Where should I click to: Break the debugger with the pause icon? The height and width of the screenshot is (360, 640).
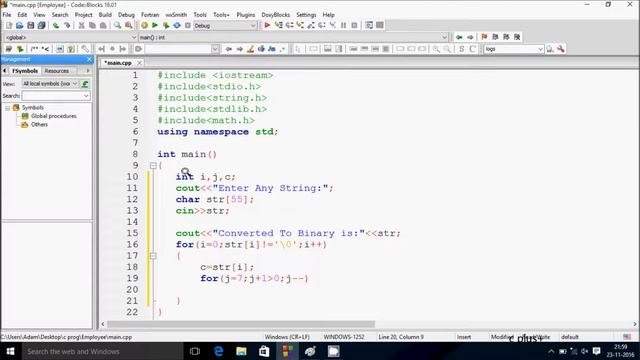[x=343, y=25]
